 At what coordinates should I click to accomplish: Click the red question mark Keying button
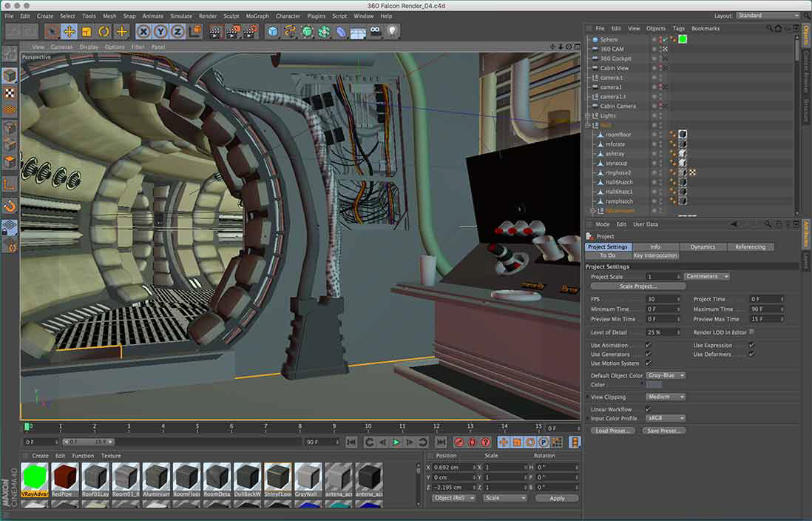(x=486, y=443)
